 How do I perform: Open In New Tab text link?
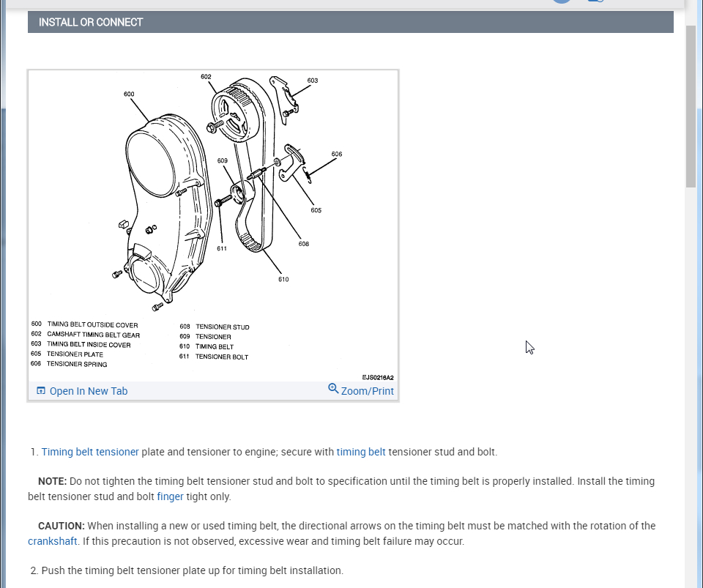pyautogui.click(x=88, y=391)
